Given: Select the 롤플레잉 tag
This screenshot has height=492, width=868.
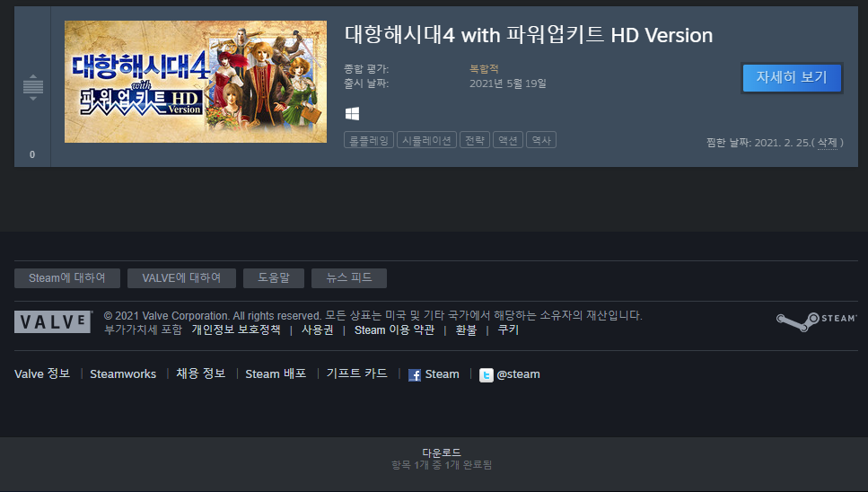Looking at the screenshot, I should point(369,140).
